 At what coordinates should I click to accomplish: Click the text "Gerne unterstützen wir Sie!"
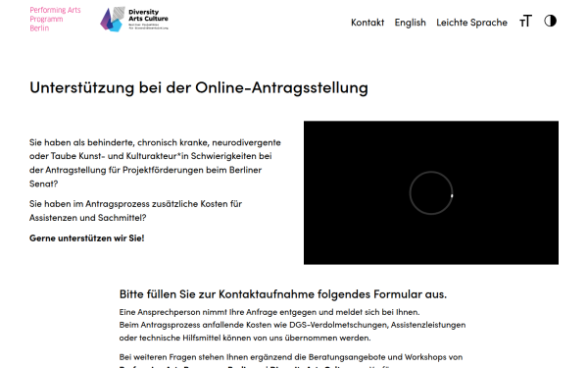coord(86,238)
